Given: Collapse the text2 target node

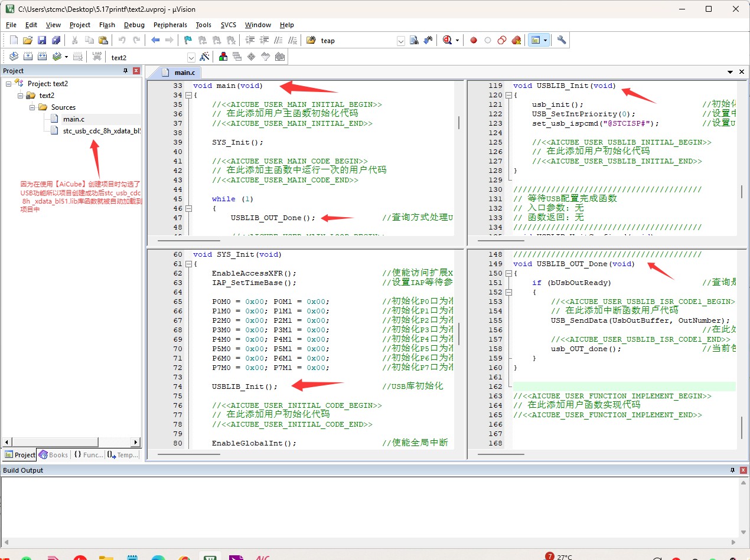Looking at the screenshot, I should click(x=20, y=96).
